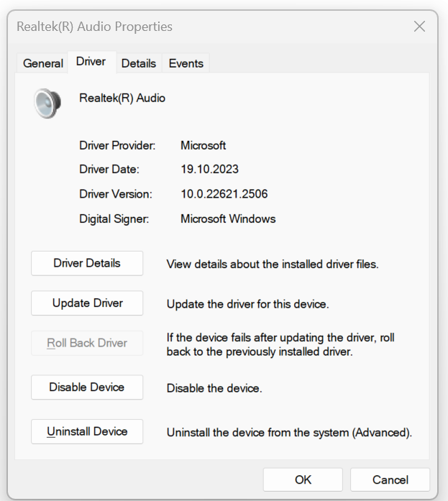Select the Driver tab
Screen dimensions: 448x501
tap(91, 61)
